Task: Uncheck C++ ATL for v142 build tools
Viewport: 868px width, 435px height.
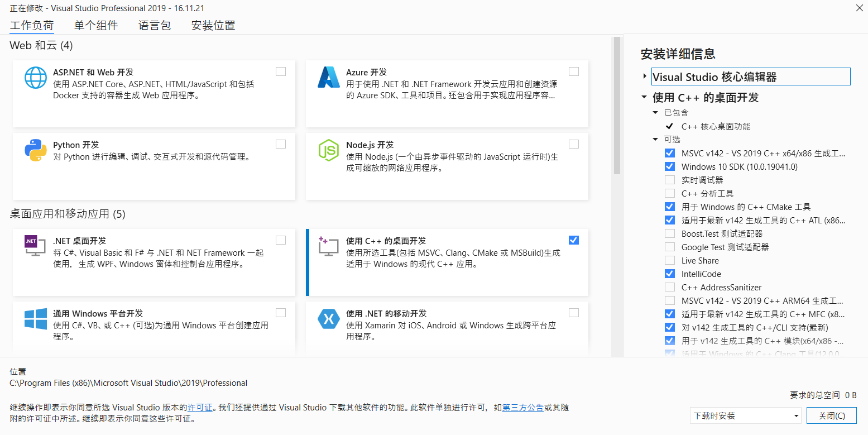Action: coord(670,220)
